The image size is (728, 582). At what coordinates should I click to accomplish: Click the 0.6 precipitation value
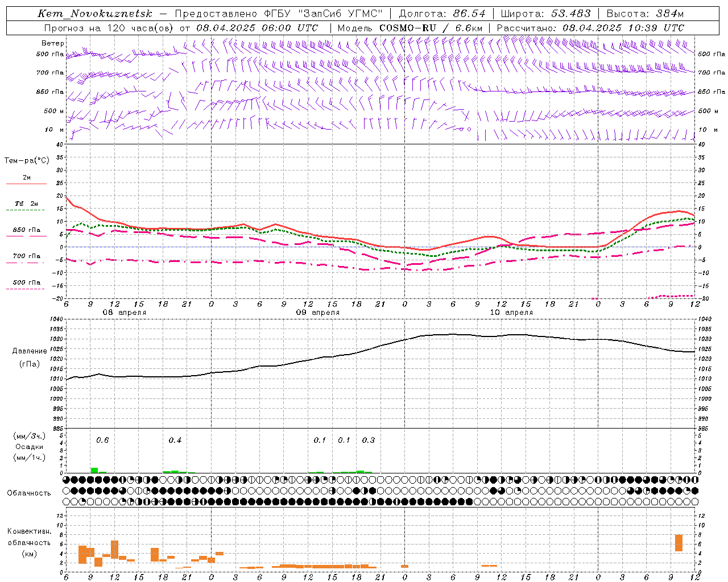point(102,440)
